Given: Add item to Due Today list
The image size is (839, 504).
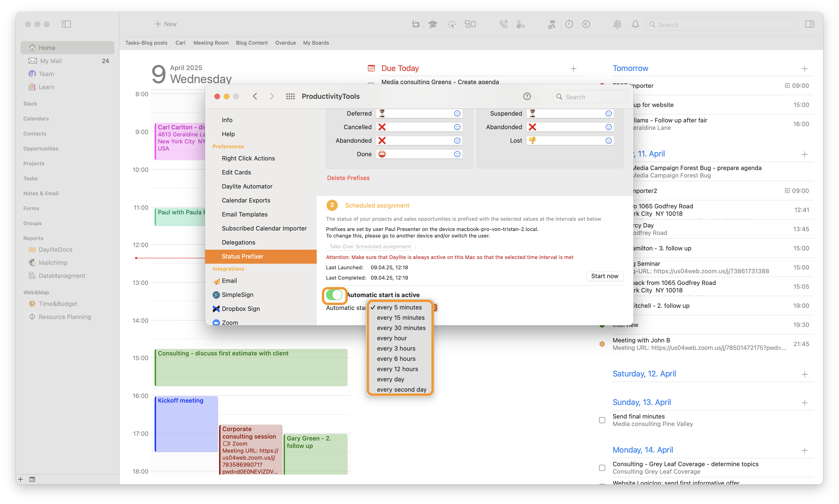Looking at the screenshot, I should [573, 69].
